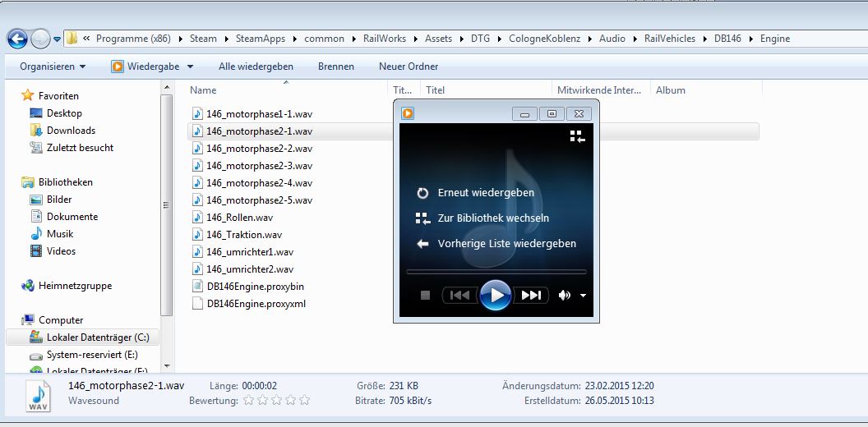Sort by the Album column header
The image size is (868, 427).
pos(706,90)
